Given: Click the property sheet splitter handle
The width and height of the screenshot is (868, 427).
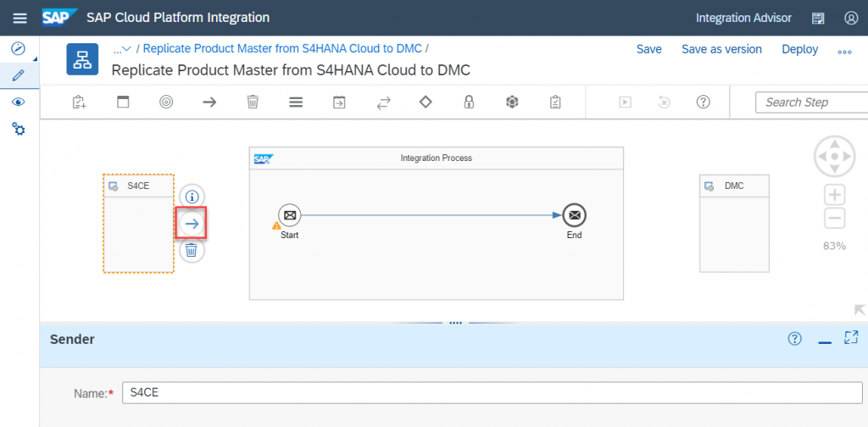Looking at the screenshot, I should click(455, 323).
